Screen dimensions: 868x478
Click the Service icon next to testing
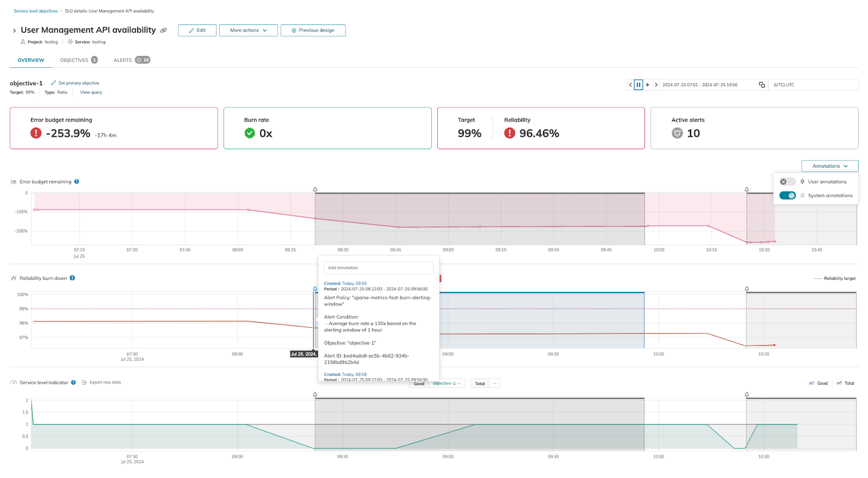(70, 42)
